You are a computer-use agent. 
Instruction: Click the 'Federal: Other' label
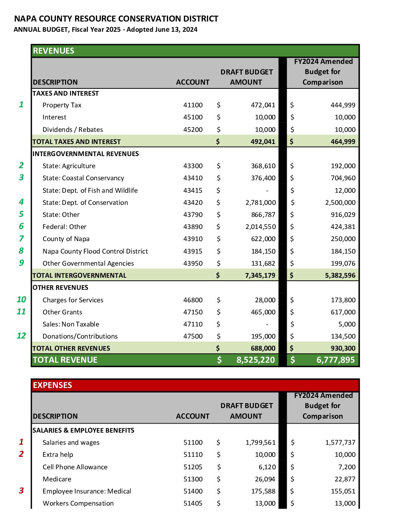(65, 227)
